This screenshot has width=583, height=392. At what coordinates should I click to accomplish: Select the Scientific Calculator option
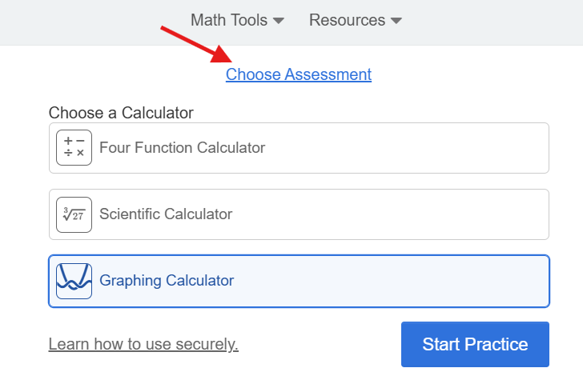(299, 214)
